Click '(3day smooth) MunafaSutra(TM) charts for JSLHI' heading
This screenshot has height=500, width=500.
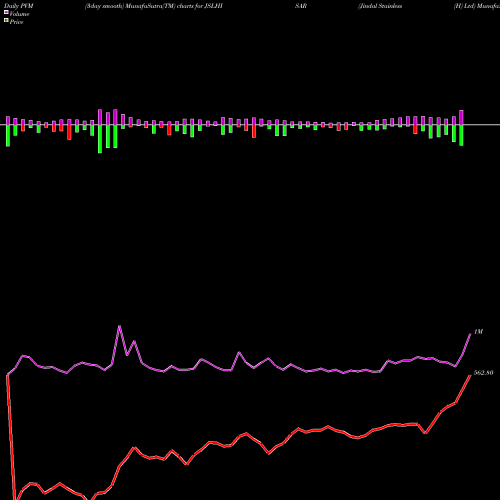pos(154,6)
